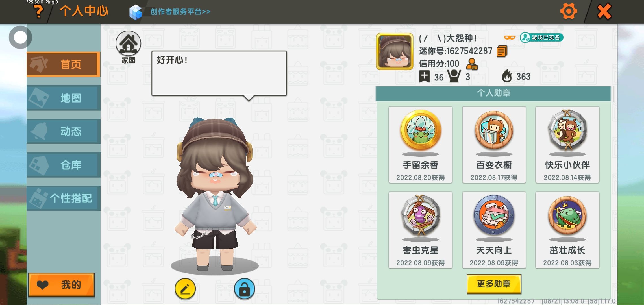Tap the floating record circle button
The height and width of the screenshot is (305, 644).
pyautogui.click(x=20, y=37)
